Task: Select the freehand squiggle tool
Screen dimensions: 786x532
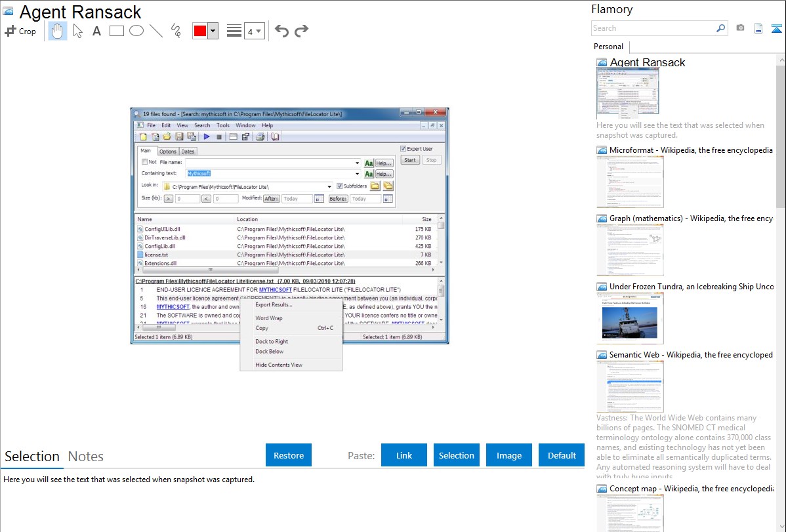Action: (x=176, y=31)
